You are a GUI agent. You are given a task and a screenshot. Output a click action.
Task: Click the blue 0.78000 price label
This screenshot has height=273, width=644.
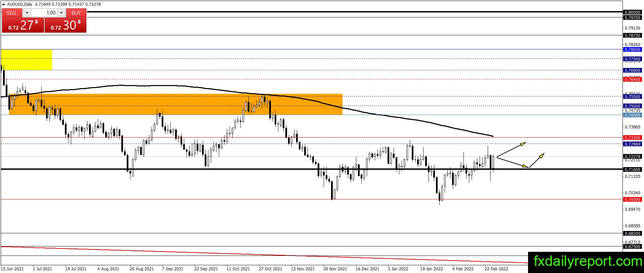pyautogui.click(x=632, y=49)
